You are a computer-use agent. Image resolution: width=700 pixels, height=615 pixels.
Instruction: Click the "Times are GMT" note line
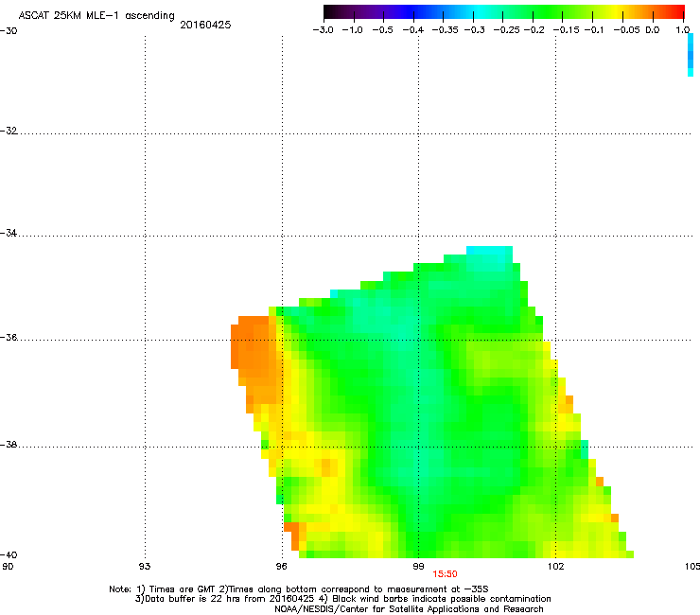click(299, 589)
